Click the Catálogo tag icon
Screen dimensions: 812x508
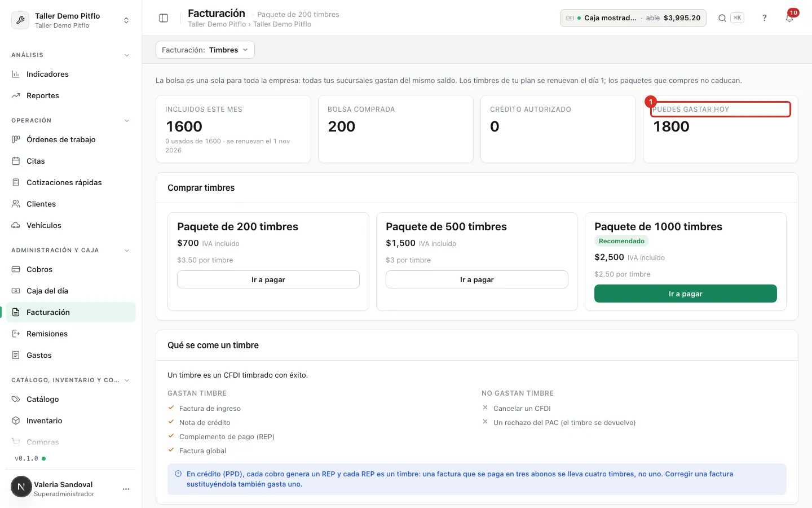click(x=16, y=399)
